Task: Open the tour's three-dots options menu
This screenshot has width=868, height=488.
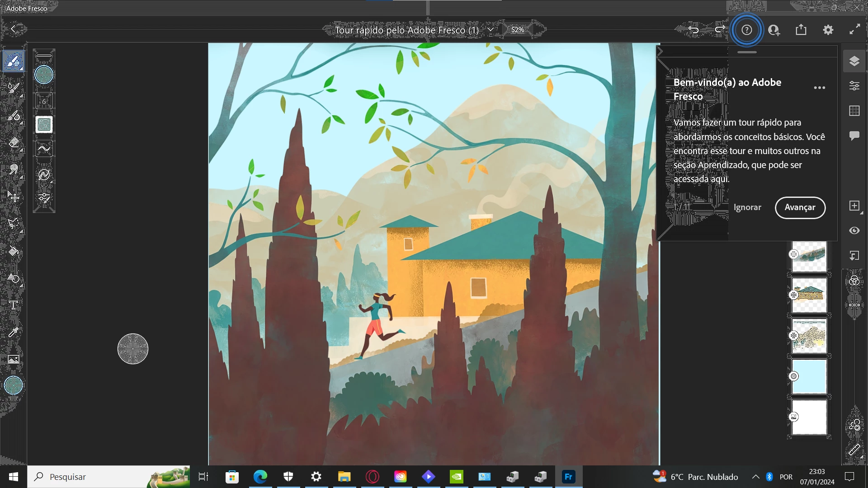Action: click(819, 88)
